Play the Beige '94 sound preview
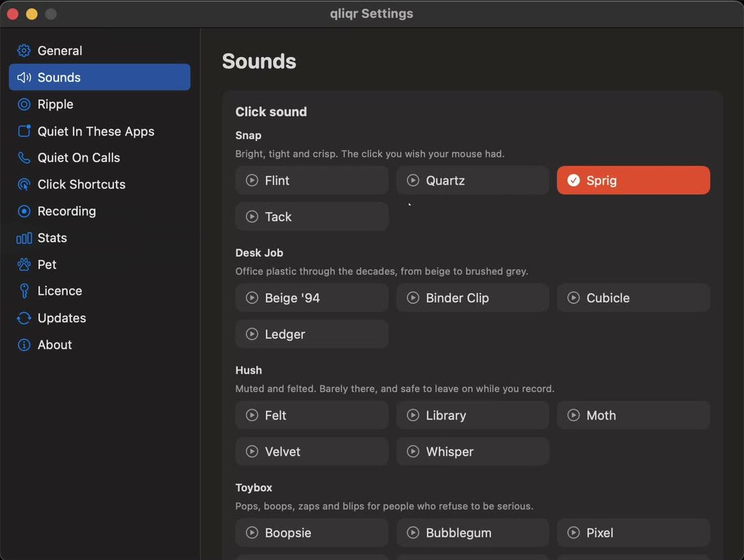The height and width of the screenshot is (560, 744). [252, 298]
